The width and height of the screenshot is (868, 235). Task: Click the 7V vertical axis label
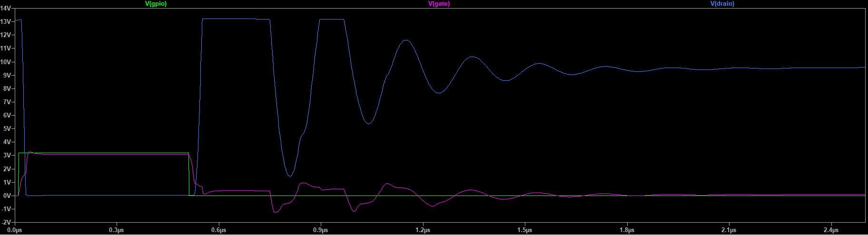tap(7, 102)
